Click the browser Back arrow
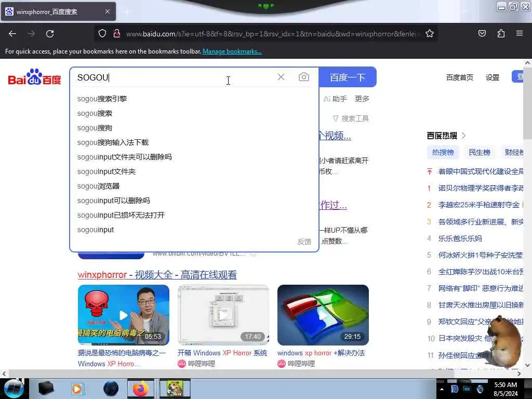The height and width of the screenshot is (399, 532). (x=12, y=34)
